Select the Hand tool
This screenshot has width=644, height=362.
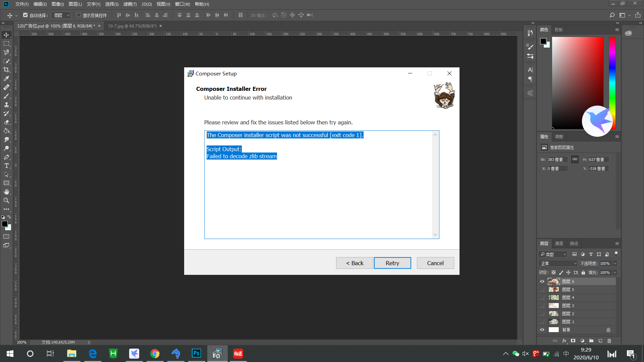pos(6,192)
